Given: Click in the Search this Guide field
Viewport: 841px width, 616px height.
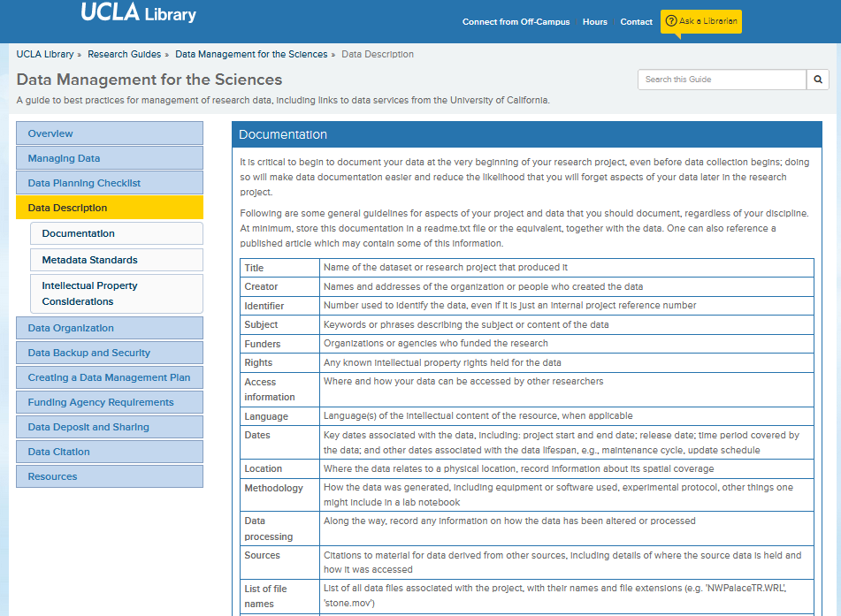Looking at the screenshot, I should click(722, 80).
